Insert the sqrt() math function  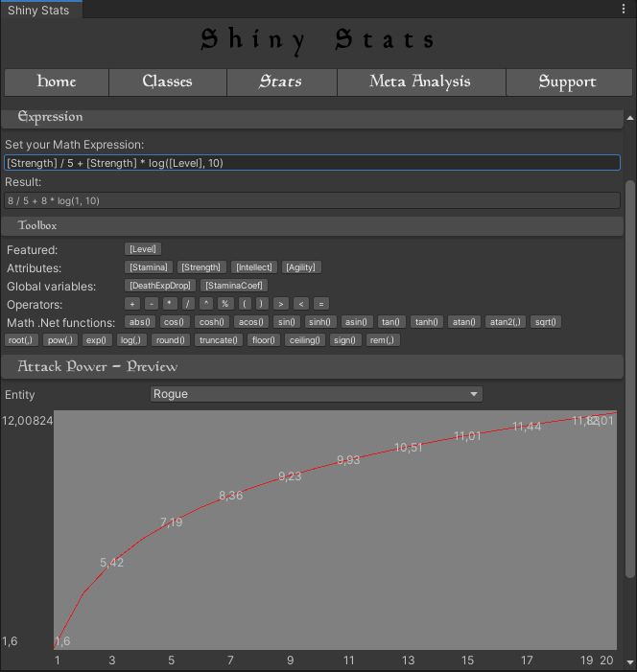click(x=546, y=322)
